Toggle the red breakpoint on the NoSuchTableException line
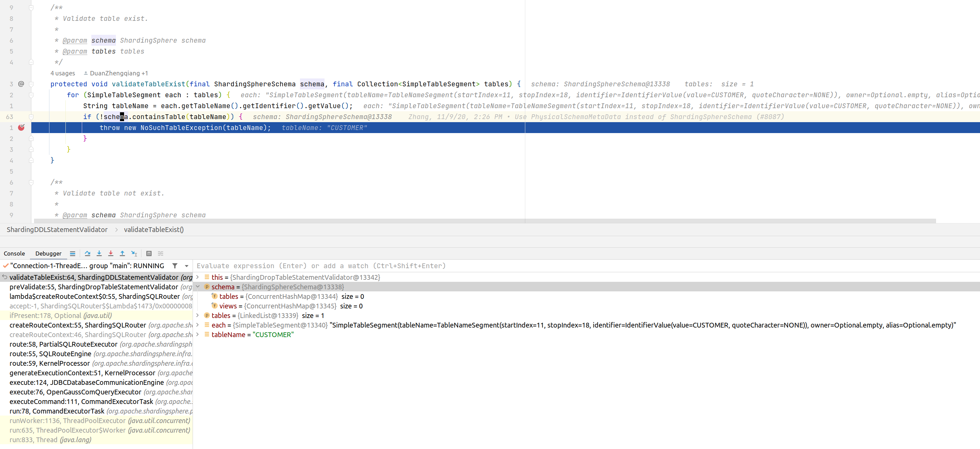The image size is (980, 449). [x=22, y=128]
